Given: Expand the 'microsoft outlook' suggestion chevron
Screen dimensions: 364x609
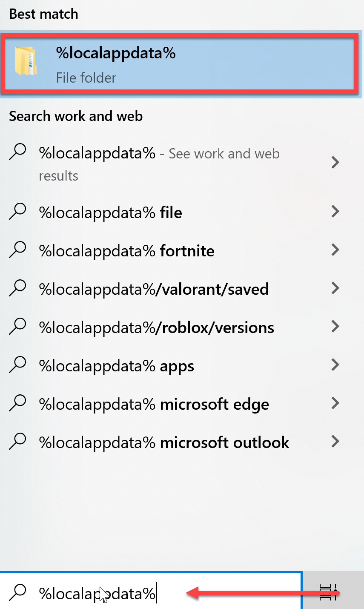Looking at the screenshot, I should click(335, 441).
